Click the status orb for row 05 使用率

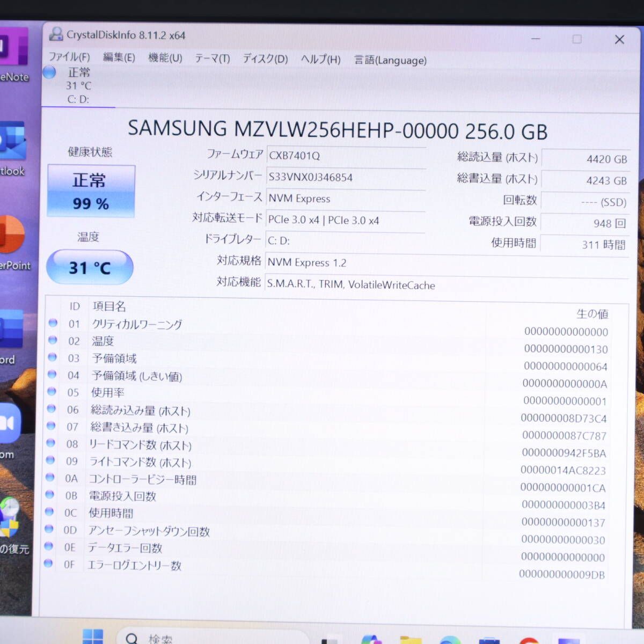point(52,392)
